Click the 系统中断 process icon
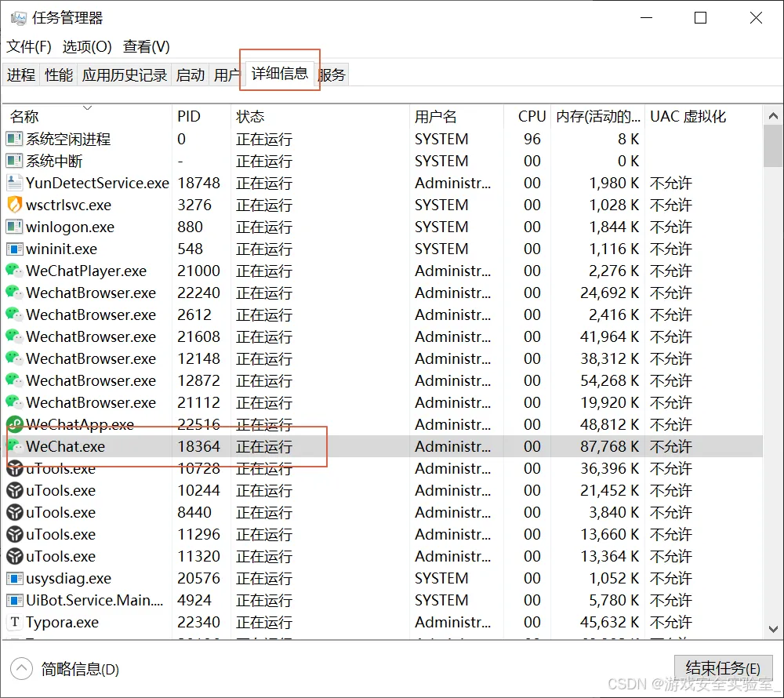 tap(14, 161)
